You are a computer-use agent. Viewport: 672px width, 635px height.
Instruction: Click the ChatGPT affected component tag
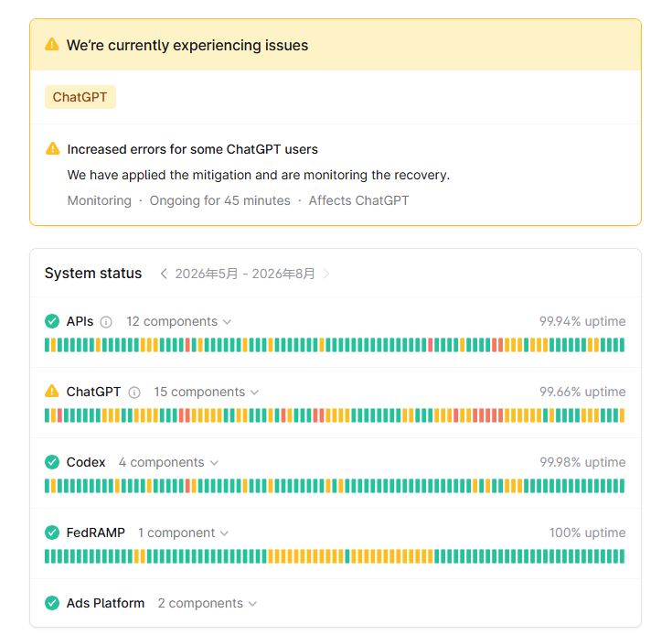(x=80, y=97)
